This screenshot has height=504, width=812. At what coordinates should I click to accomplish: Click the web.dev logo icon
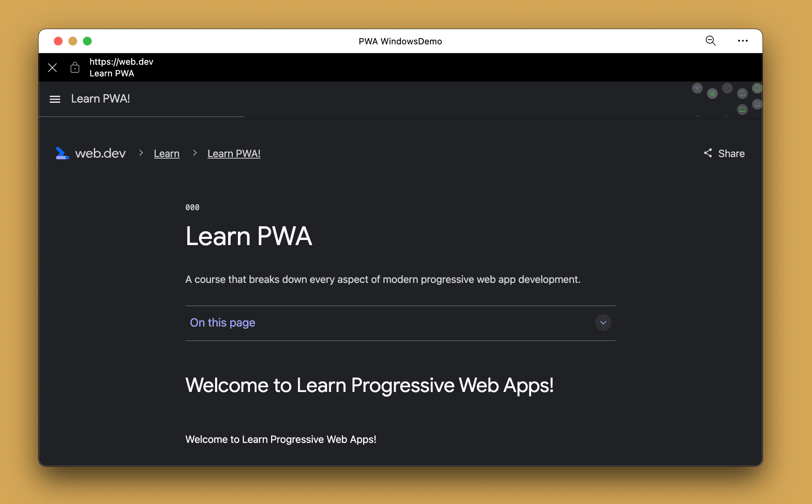62,153
